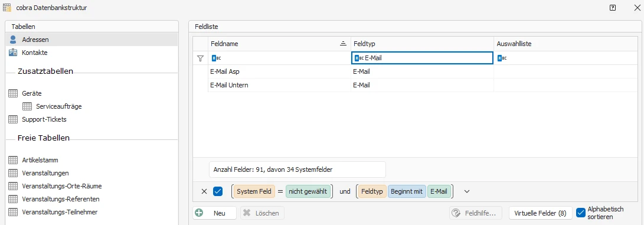Click the Feldname sort indicator arrow
The width and height of the screenshot is (644, 225).
click(344, 44)
